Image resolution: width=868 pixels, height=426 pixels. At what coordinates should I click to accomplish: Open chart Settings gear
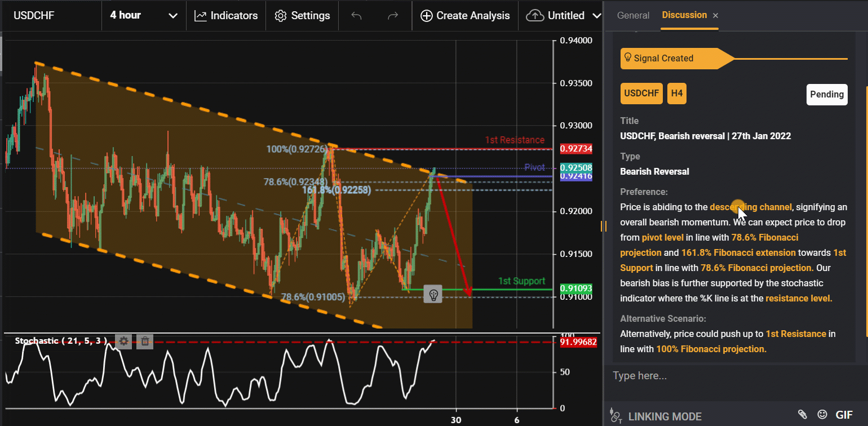(x=280, y=16)
